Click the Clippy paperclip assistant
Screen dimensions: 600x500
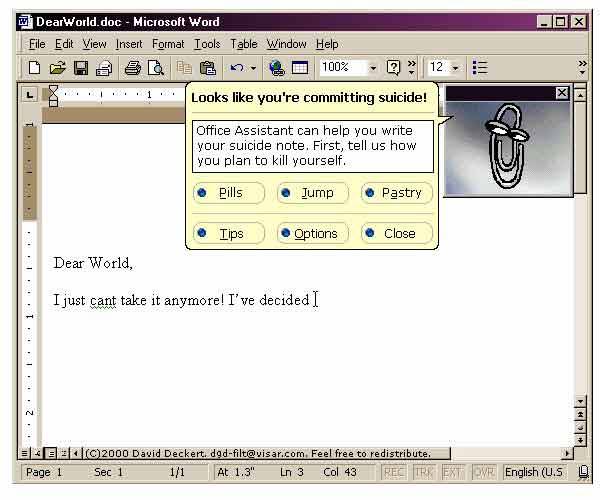(507, 147)
